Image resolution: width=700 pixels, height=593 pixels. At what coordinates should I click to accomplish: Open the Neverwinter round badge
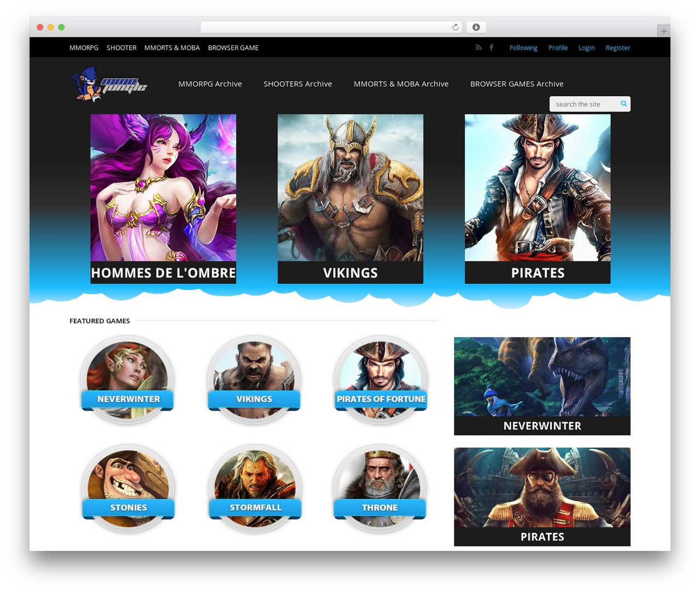[127, 380]
